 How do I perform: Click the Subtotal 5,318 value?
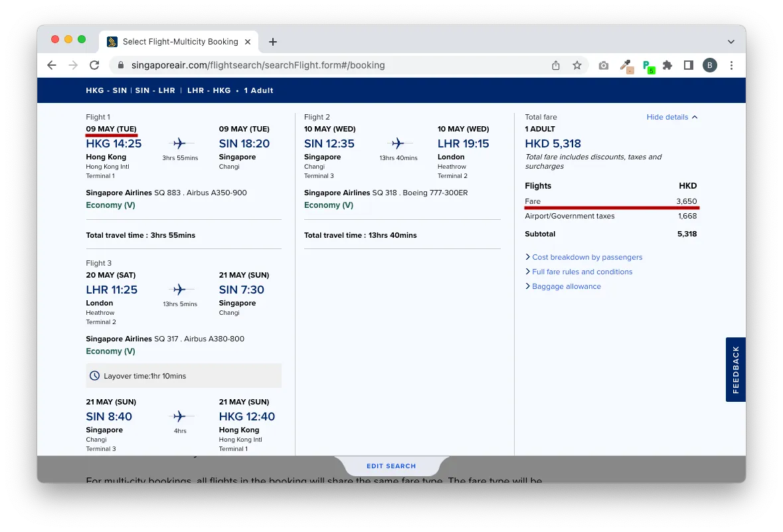click(687, 234)
